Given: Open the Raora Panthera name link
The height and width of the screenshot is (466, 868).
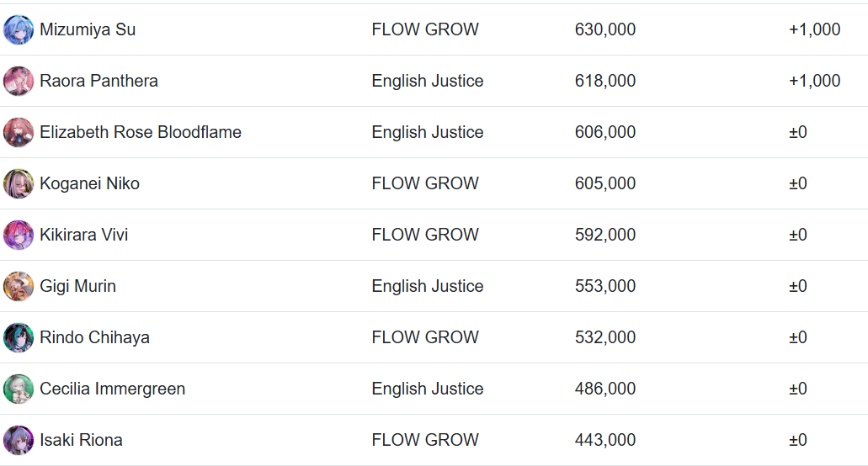Looking at the screenshot, I should [99, 81].
